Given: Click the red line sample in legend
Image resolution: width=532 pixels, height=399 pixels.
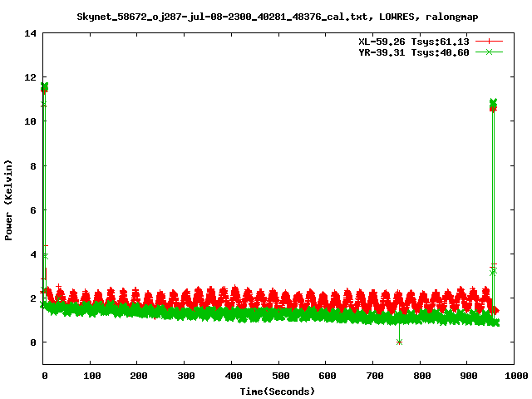Looking at the screenshot, I should tap(489, 42).
